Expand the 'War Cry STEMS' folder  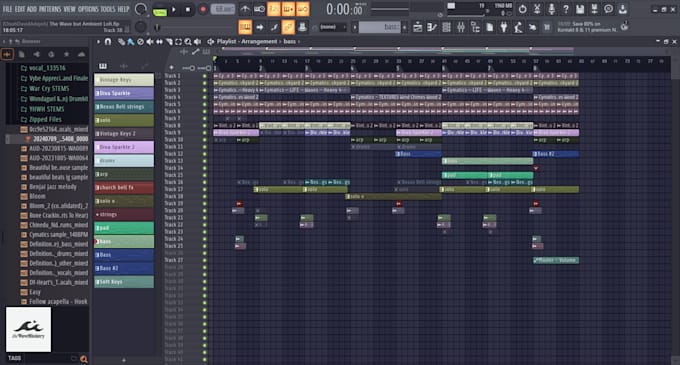coord(45,88)
